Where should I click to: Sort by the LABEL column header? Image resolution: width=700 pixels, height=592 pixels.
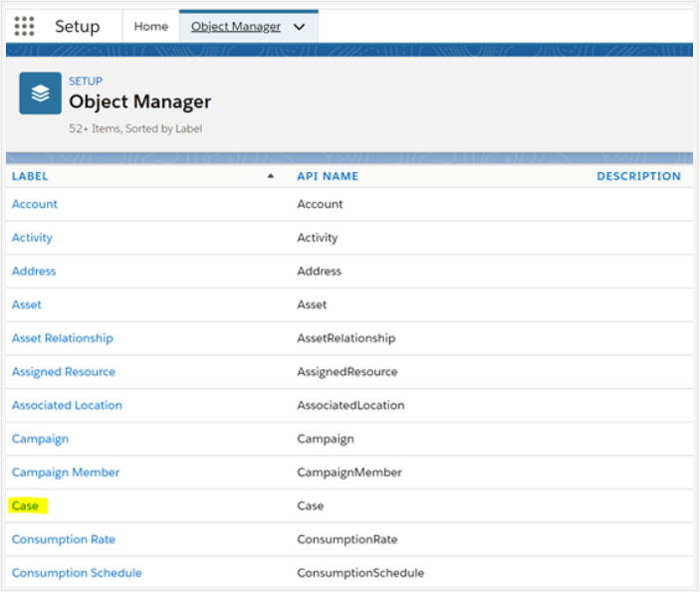[x=30, y=176]
